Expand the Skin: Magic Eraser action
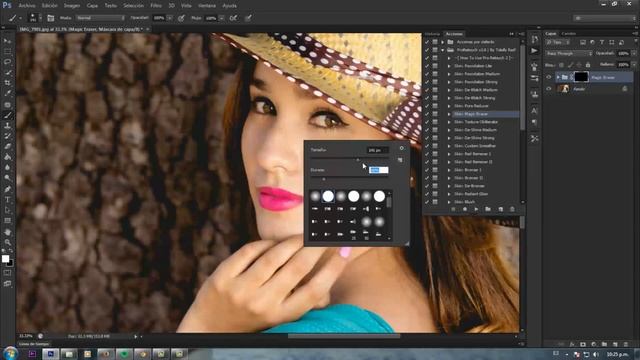Viewport: 640px width, 360px height. click(449, 114)
